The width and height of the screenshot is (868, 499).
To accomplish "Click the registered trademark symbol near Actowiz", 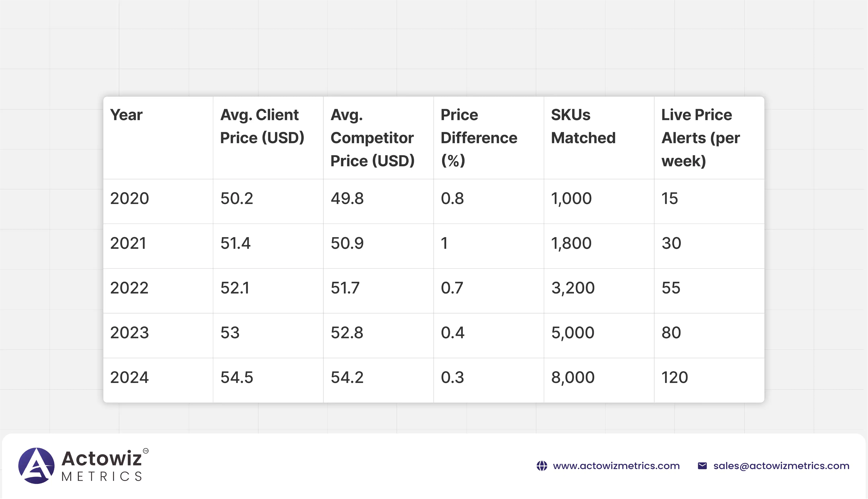I will [x=146, y=451].
